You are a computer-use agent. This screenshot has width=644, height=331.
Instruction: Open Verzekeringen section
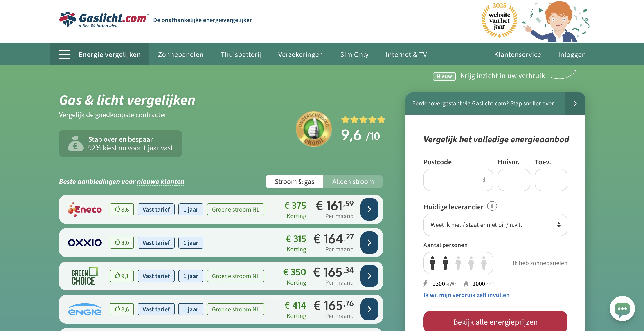[300, 54]
